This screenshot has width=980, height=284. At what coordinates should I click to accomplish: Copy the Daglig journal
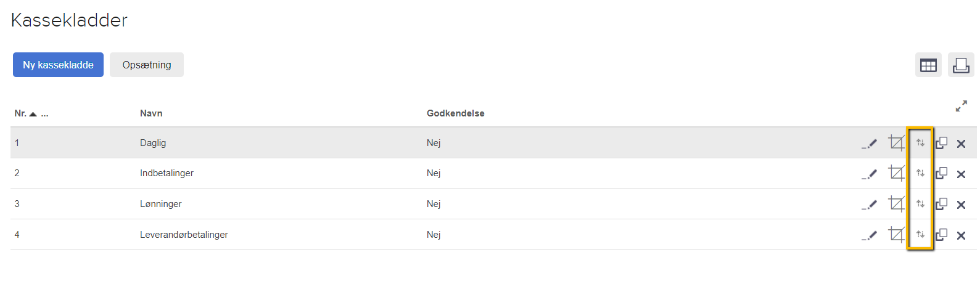tap(941, 143)
